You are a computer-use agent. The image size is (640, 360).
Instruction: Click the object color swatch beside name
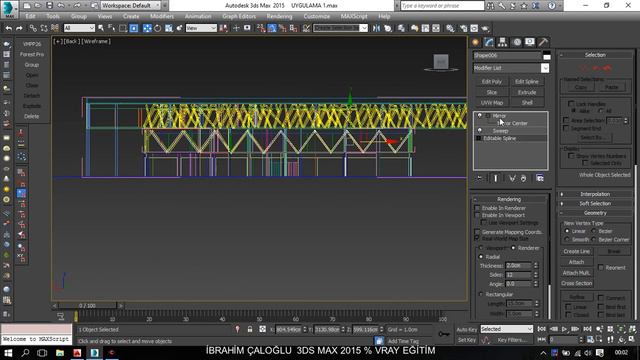pyautogui.click(x=547, y=56)
